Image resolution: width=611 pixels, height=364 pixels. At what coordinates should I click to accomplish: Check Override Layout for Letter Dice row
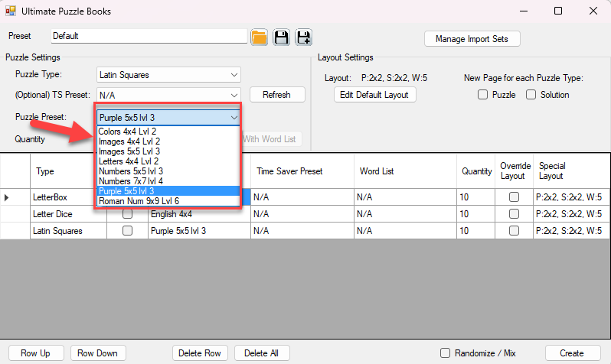point(514,214)
